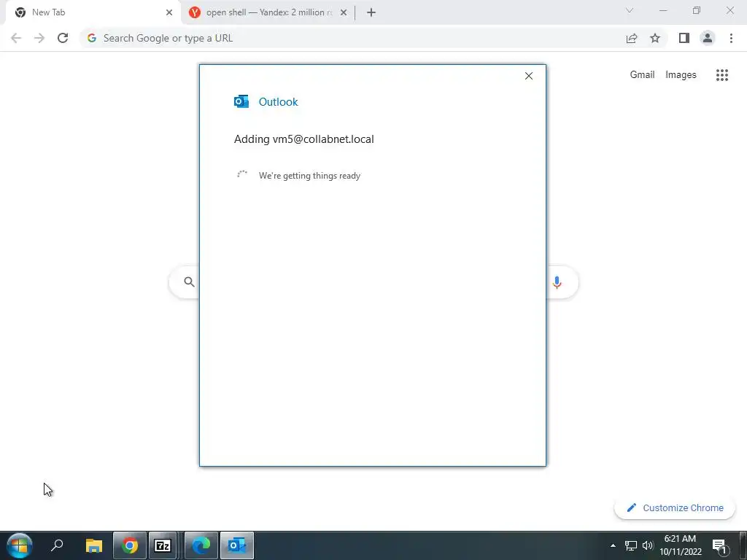Image resolution: width=747 pixels, height=560 pixels.
Task: Click the Google icon in address bar
Action: pos(92,38)
